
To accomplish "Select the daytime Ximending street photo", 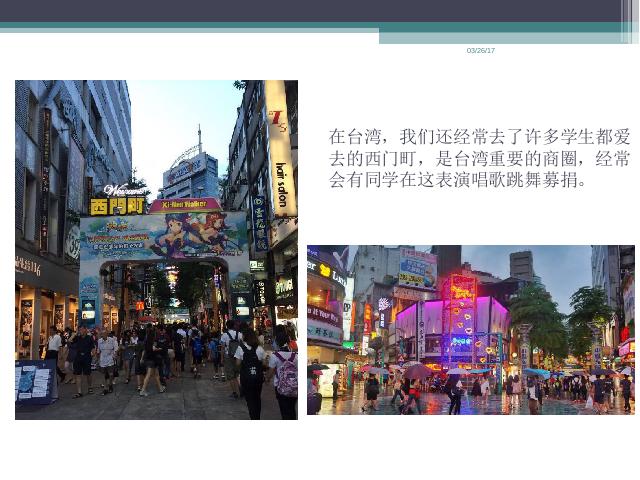I will (156, 250).
